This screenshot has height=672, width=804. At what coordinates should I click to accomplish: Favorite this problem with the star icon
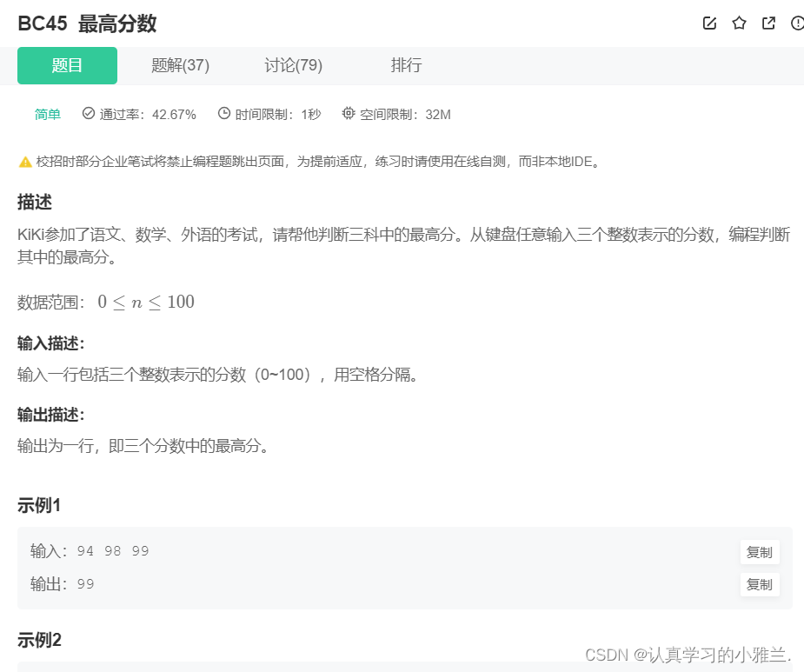739,23
